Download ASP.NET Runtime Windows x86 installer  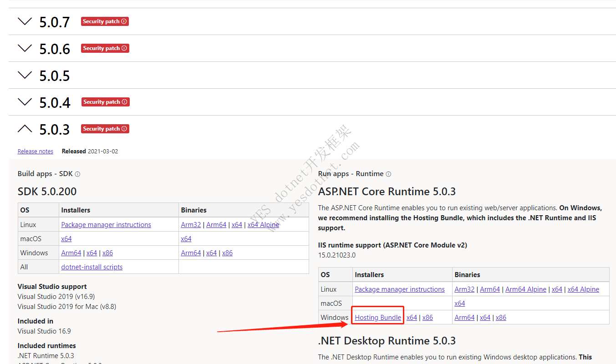428,318
